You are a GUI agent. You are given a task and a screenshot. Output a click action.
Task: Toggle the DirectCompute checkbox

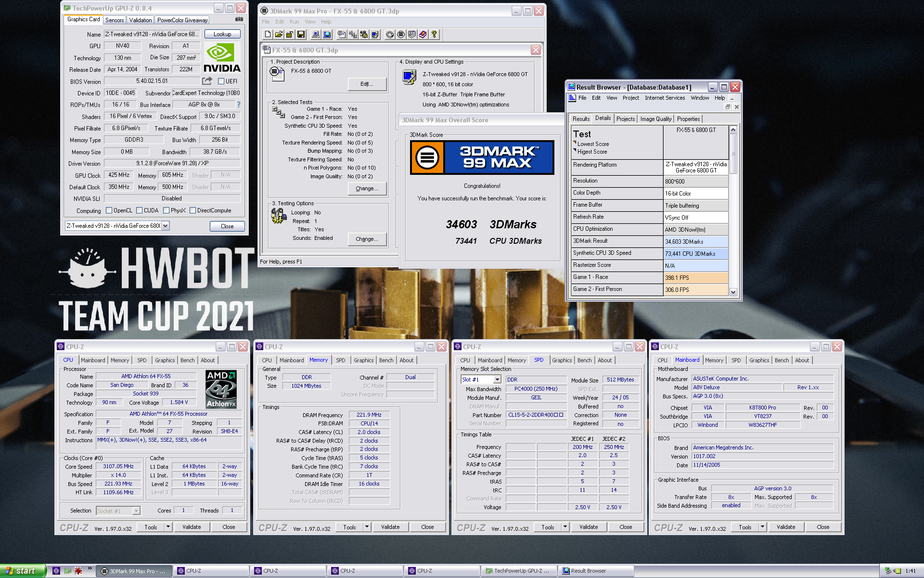192,210
